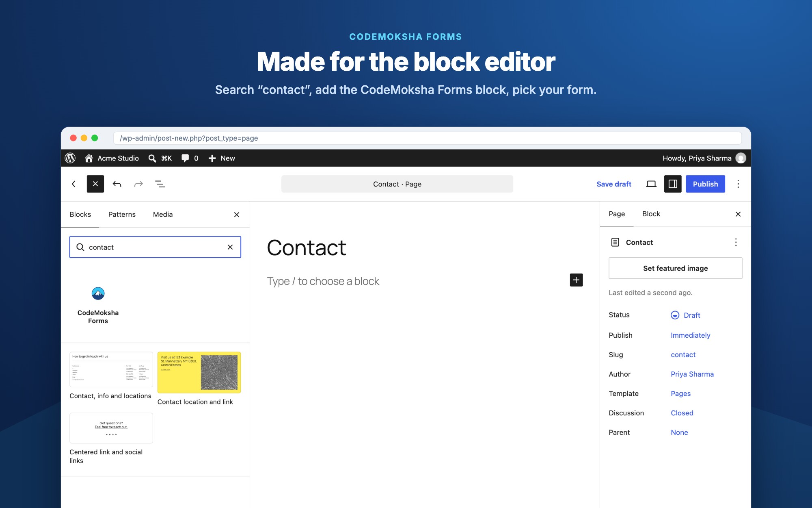The image size is (812, 508).
Task: Change the Draft status
Action: (686, 315)
